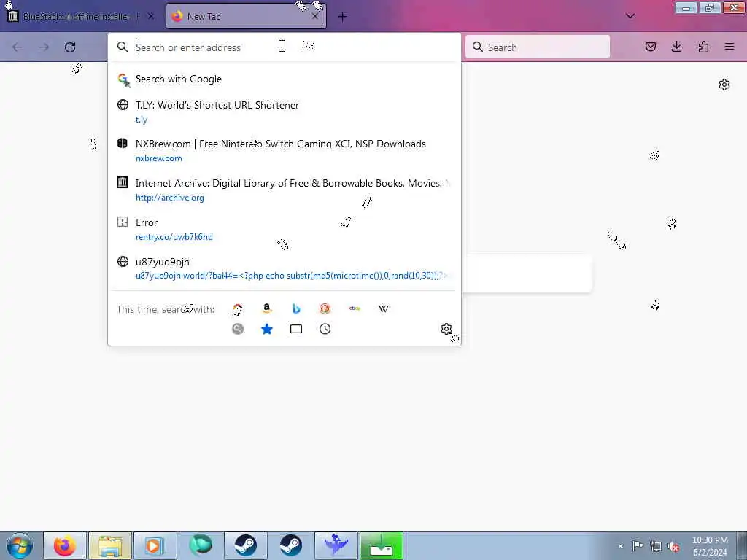Search this time with DuckDuckGo

pyautogui.click(x=325, y=308)
